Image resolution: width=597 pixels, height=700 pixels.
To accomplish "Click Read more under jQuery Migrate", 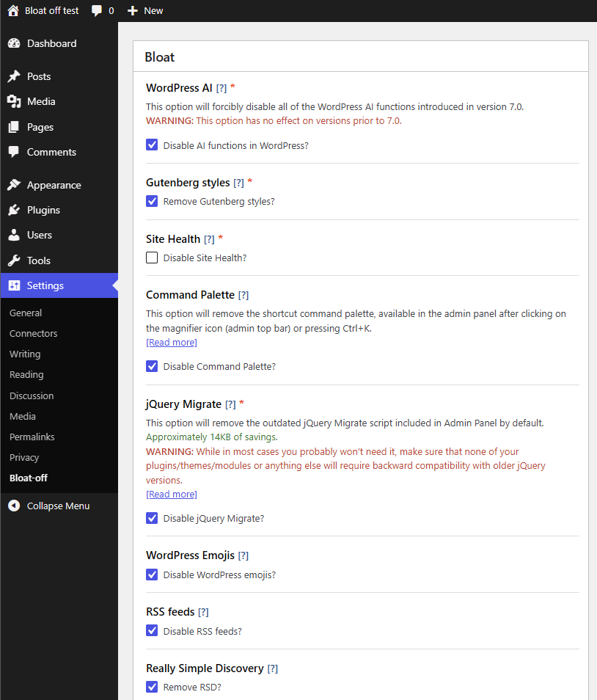I will pyautogui.click(x=172, y=495).
